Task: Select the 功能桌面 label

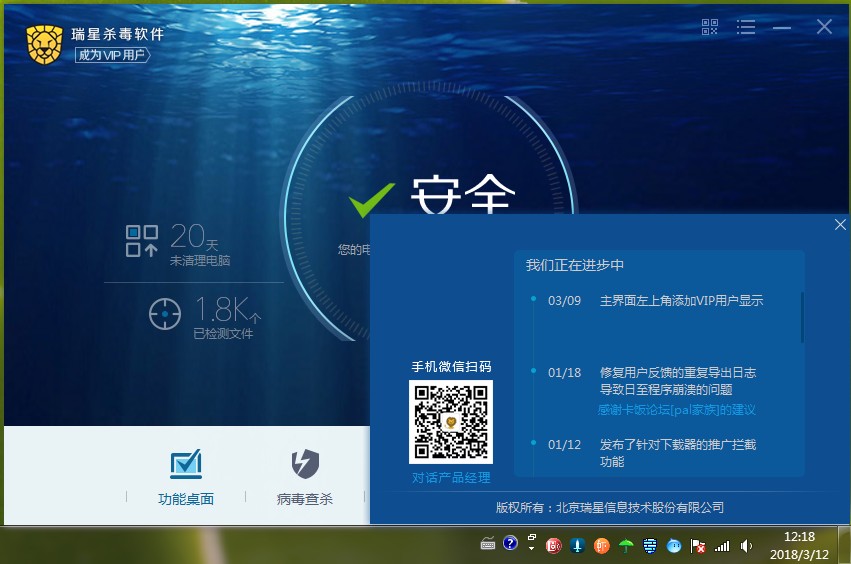Action: point(186,499)
